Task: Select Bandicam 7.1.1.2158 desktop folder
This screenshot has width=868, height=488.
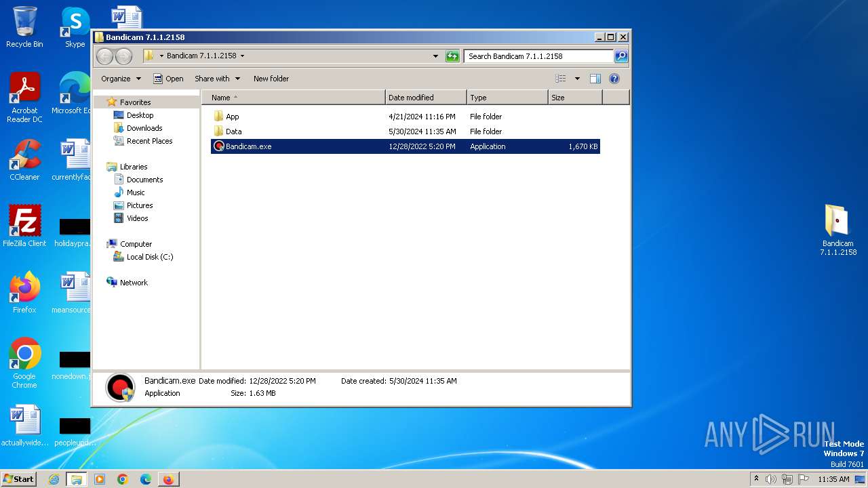Action: pos(838,230)
